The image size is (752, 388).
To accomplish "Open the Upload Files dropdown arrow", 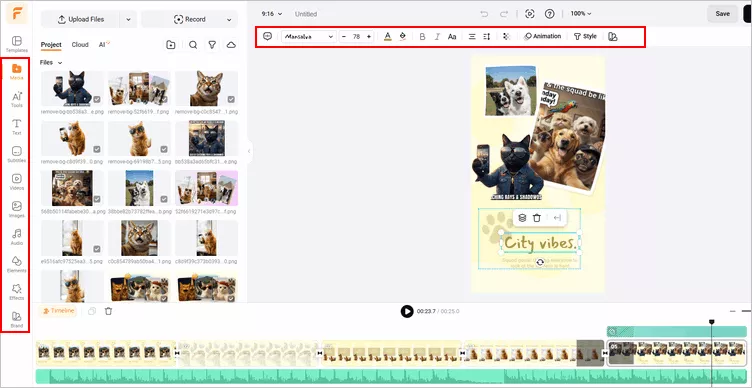I will (x=128, y=20).
